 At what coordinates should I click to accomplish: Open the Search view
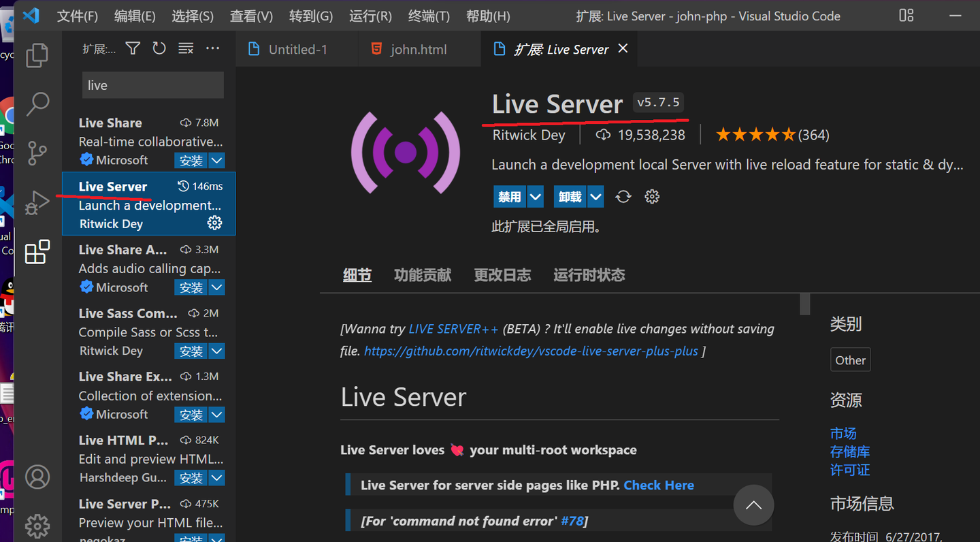(x=37, y=103)
